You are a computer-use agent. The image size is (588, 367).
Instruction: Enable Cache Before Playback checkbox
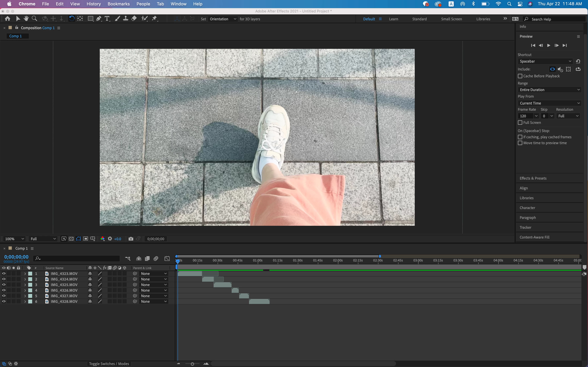520,76
